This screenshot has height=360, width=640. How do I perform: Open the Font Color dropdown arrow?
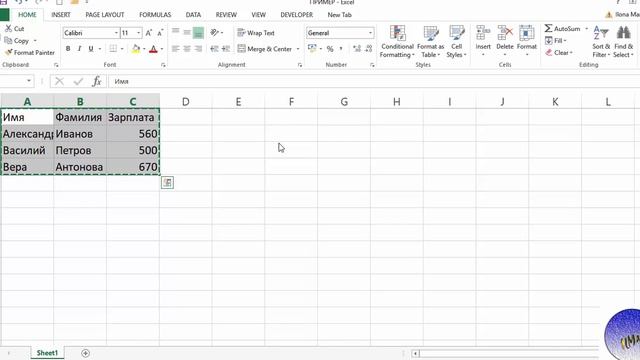[x=162, y=49]
